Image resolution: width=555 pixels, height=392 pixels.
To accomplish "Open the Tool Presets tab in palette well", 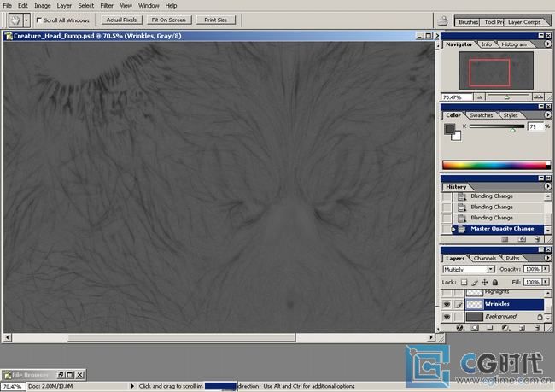I will (493, 22).
